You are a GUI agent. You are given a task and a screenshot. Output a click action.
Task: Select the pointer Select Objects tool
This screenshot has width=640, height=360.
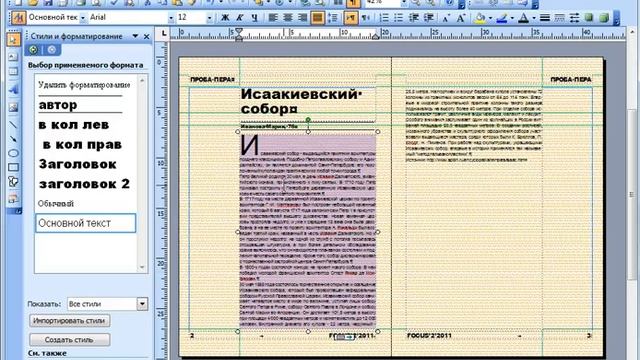pyautogui.click(x=13, y=40)
